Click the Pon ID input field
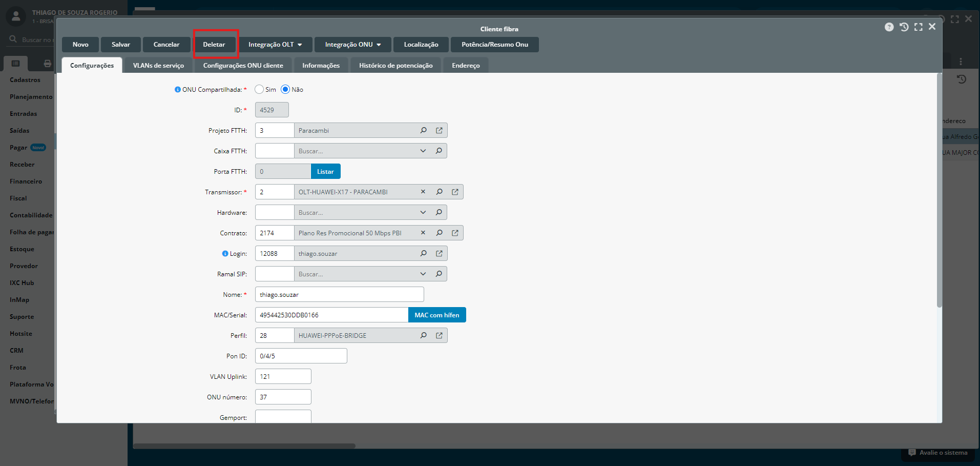980x466 pixels. [x=301, y=356]
